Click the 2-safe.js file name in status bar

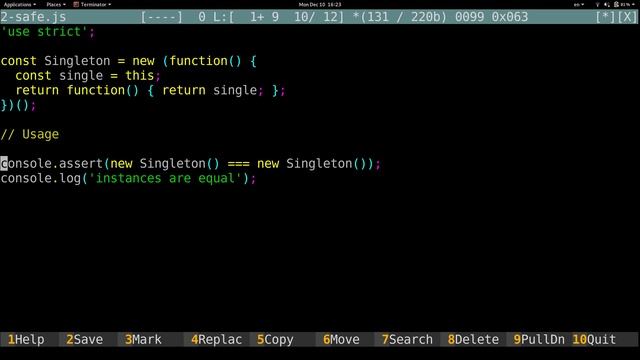coord(33,17)
